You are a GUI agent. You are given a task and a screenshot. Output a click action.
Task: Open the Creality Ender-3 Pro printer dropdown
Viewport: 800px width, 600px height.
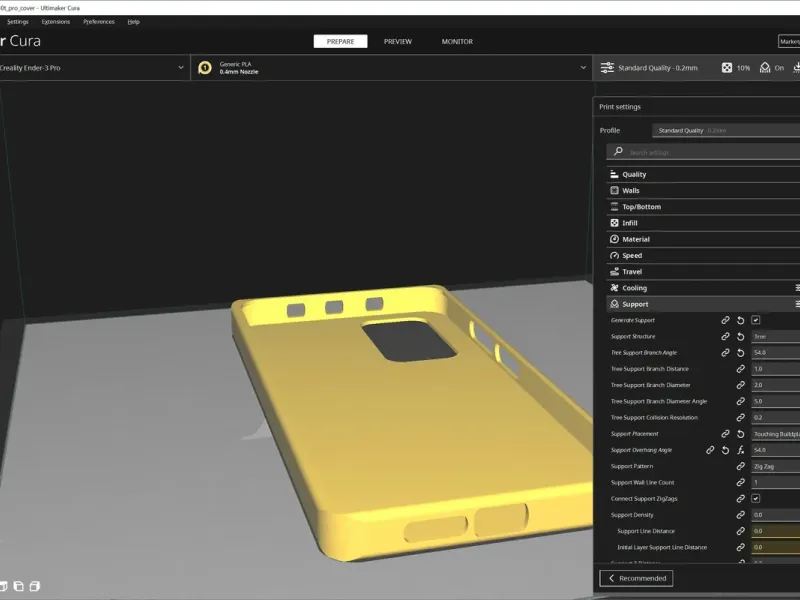pos(94,68)
